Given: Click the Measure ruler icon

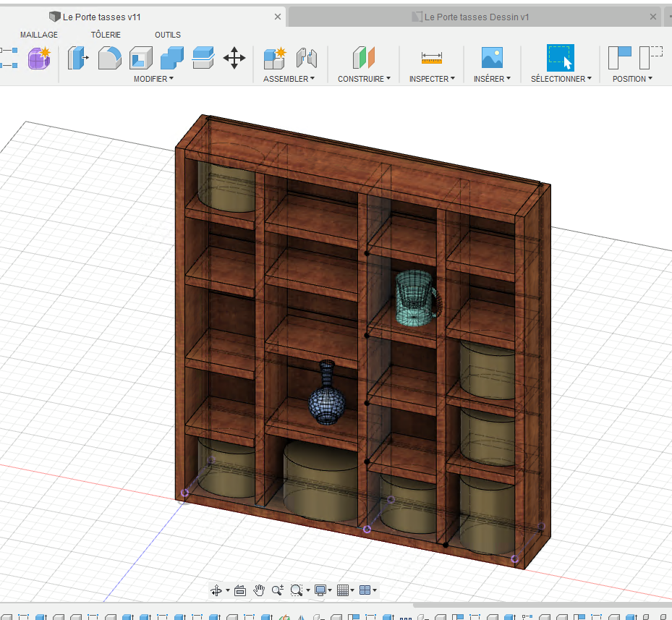Looking at the screenshot, I should (432, 58).
